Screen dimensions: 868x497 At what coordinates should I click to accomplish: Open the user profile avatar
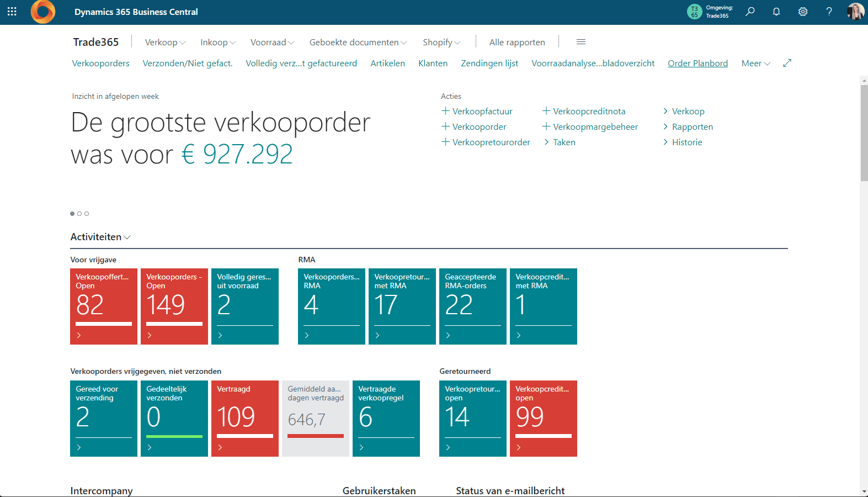tap(855, 12)
